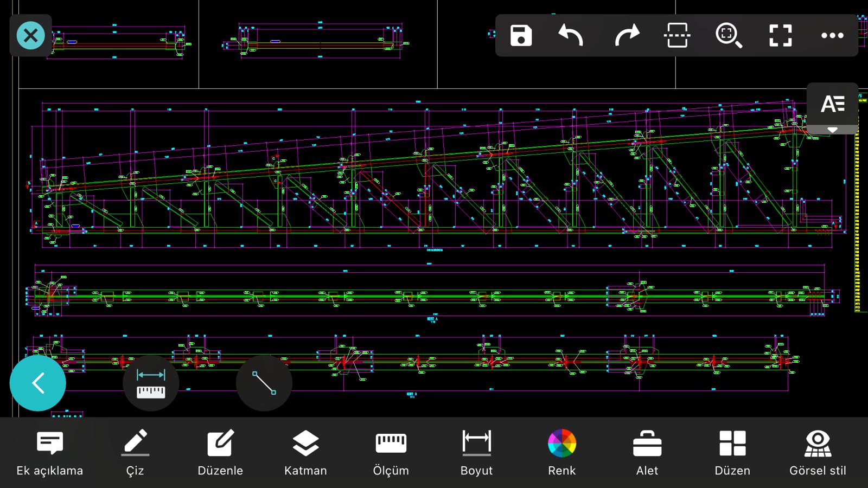This screenshot has width=868, height=488.
Task: Change Görsel stil visual style
Action: click(818, 453)
